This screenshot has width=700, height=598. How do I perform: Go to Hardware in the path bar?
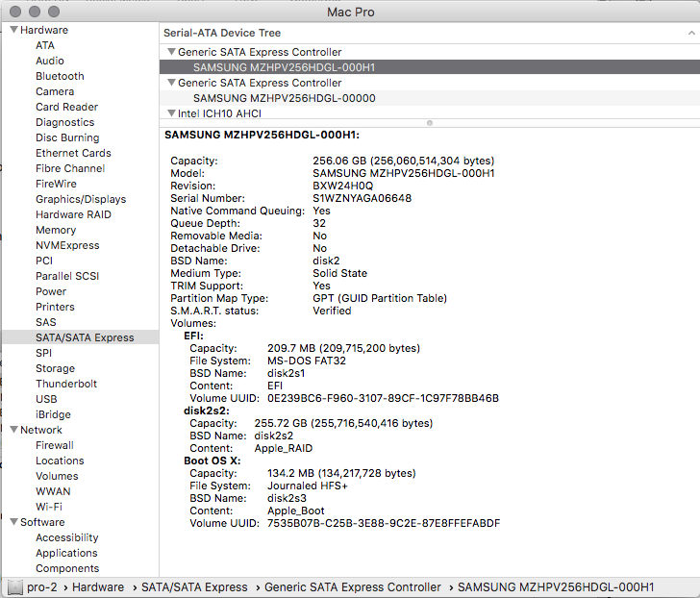click(x=98, y=587)
